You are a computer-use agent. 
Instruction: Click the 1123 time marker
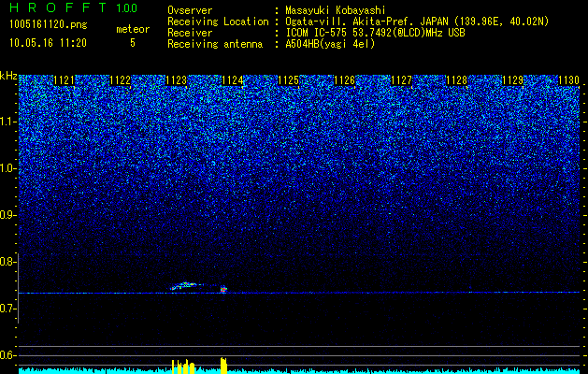pyautogui.click(x=177, y=80)
